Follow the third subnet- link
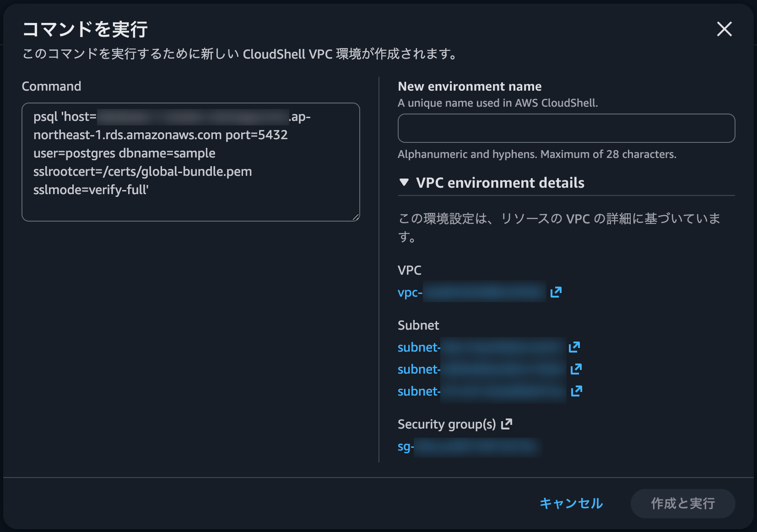The image size is (757, 532). point(481,391)
